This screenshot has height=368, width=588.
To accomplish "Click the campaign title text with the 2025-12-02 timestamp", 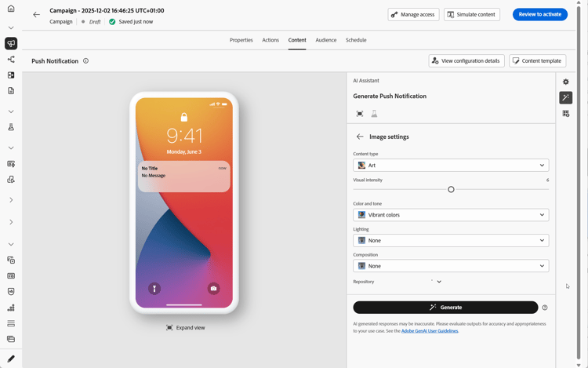I will (x=107, y=10).
